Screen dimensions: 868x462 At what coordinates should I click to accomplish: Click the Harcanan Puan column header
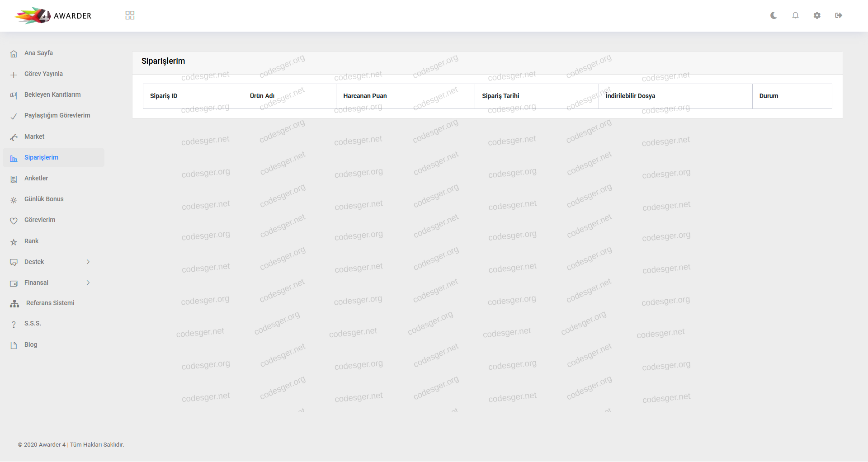click(x=365, y=96)
